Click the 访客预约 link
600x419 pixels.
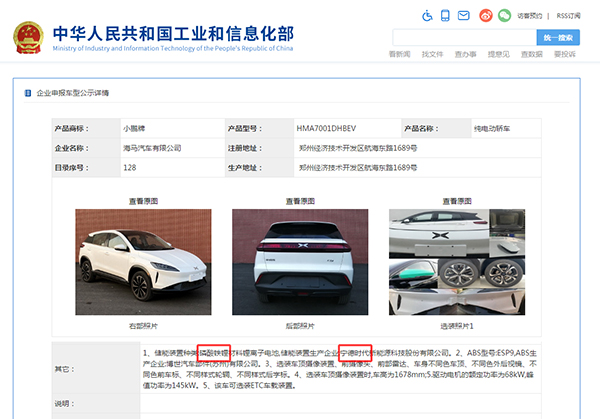(x=530, y=16)
